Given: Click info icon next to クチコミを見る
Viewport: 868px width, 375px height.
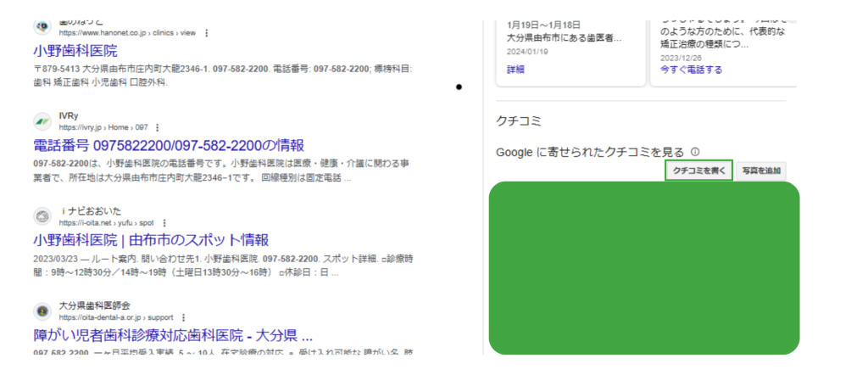Looking at the screenshot, I should 694,152.
